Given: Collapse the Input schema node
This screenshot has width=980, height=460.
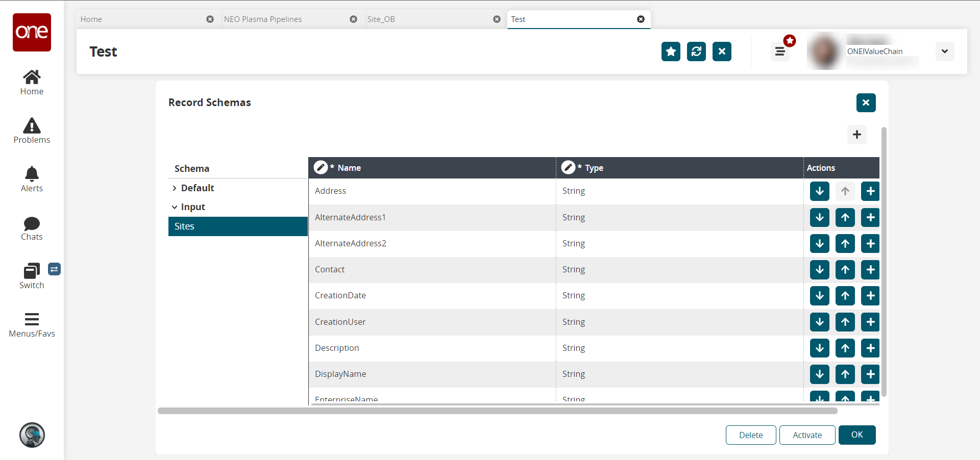Looking at the screenshot, I should click(x=175, y=207).
